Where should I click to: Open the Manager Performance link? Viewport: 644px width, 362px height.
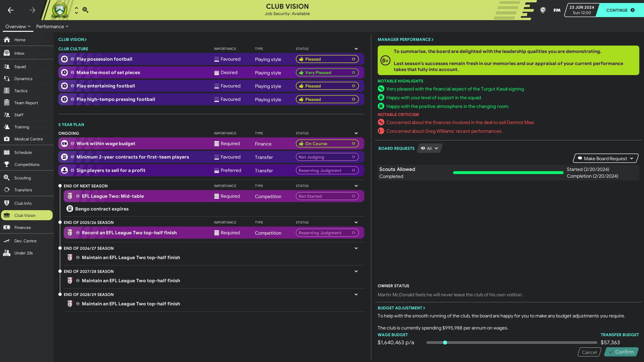point(406,40)
